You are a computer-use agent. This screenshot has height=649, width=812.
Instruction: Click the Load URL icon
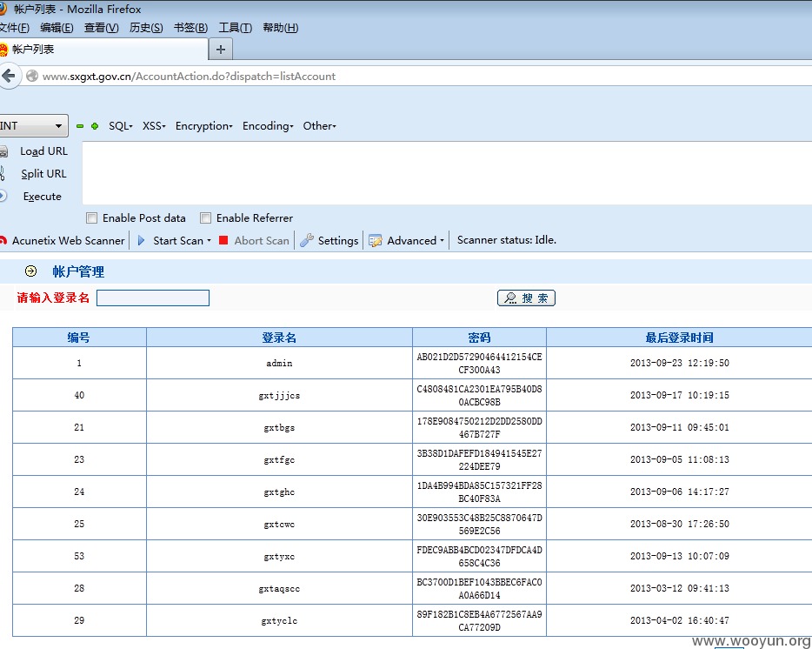[3, 151]
